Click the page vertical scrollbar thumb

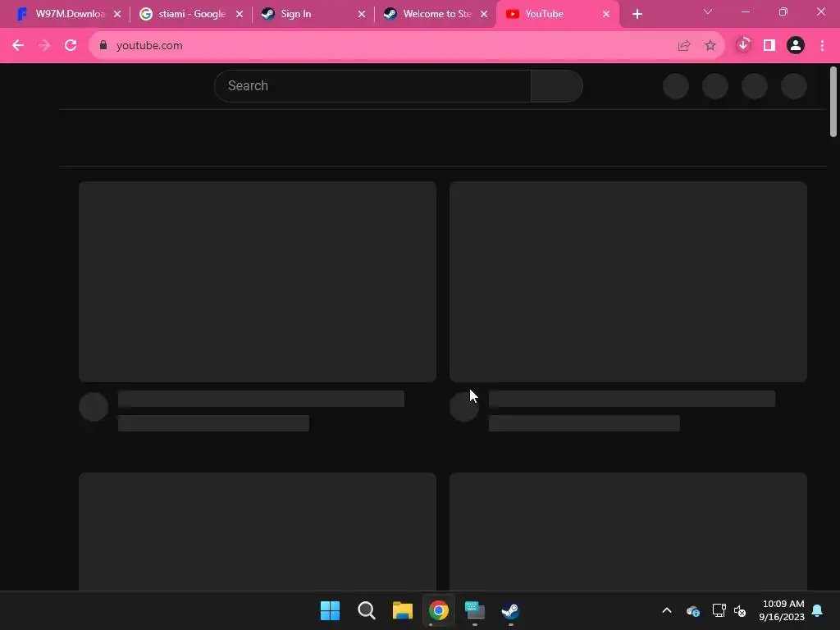point(833,102)
